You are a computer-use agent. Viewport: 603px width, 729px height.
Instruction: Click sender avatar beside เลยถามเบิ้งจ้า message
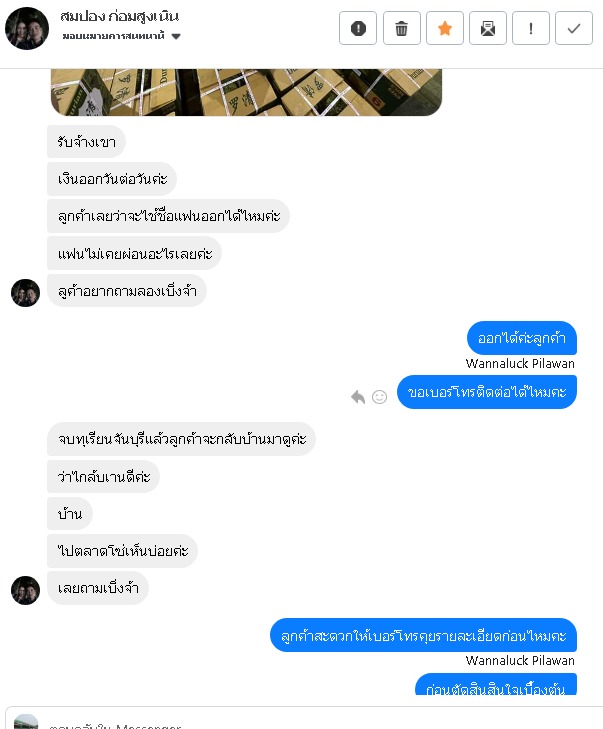tap(26, 590)
